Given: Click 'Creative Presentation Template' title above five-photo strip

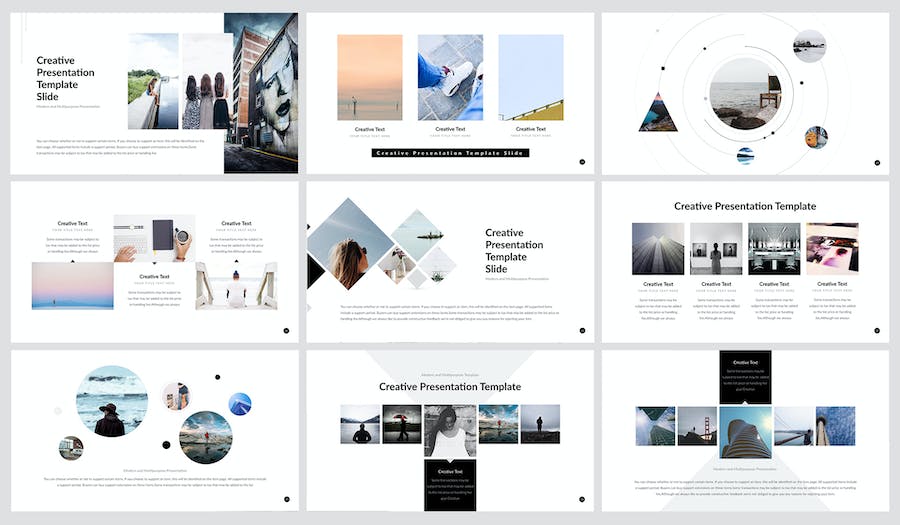Looking at the screenshot, I should pyautogui.click(x=450, y=387).
